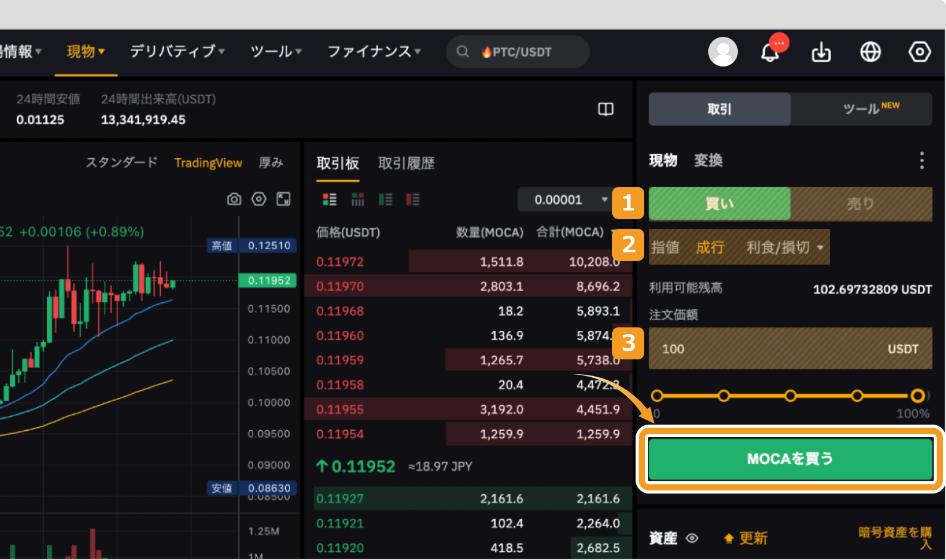Screen dimensions: 946x560
Task: Click the MOCAを買う button
Action: point(790,459)
